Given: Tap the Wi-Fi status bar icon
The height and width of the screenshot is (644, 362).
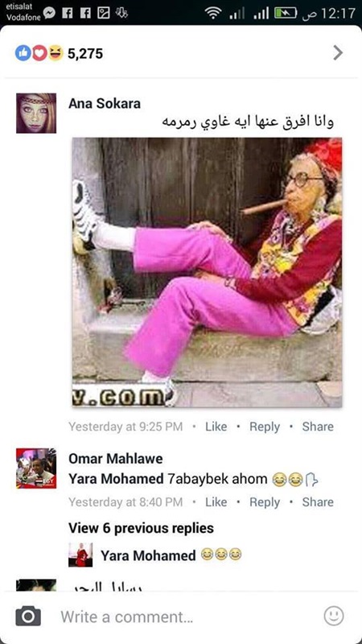Looking at the screenshot, I should point(213,14).
